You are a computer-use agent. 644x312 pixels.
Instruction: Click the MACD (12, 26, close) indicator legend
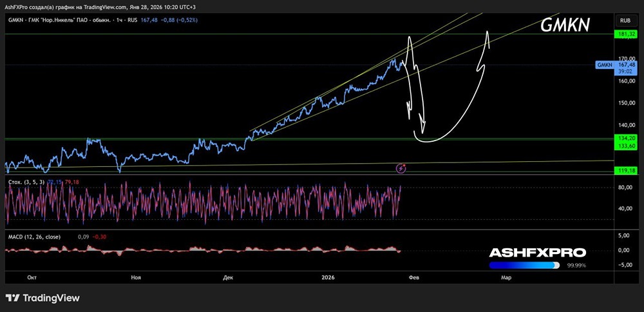tap(35, 237)
